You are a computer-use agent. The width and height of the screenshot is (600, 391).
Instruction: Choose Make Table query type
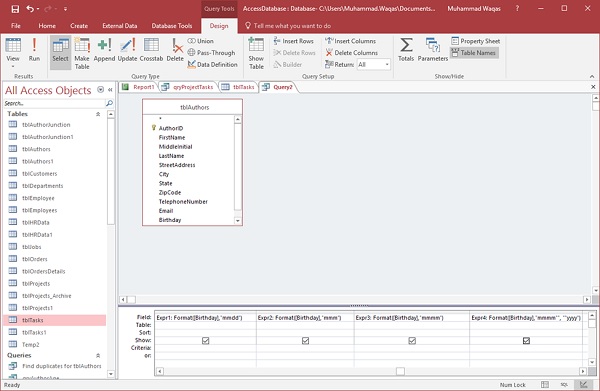(x=82, y=53)
